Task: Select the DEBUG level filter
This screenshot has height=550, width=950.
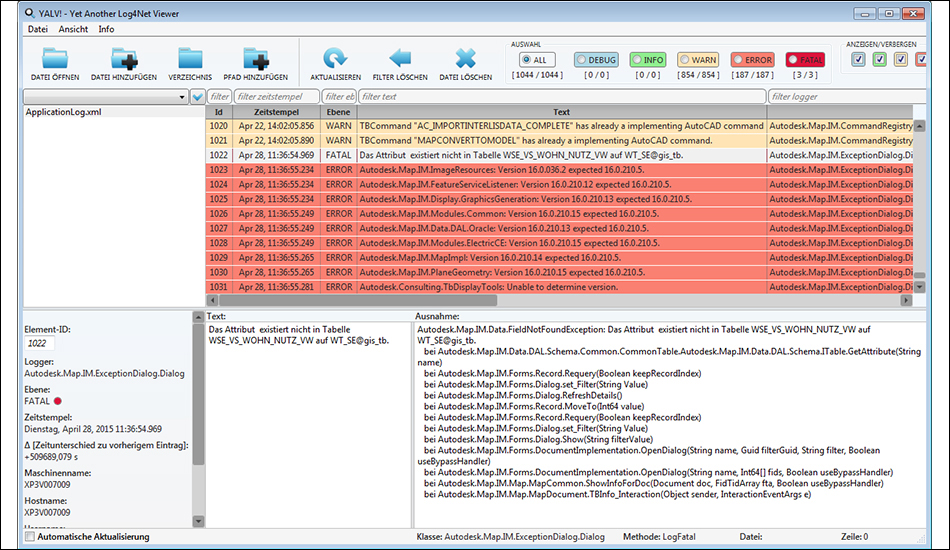Action: pyautogui.click(x=596, y=60)
